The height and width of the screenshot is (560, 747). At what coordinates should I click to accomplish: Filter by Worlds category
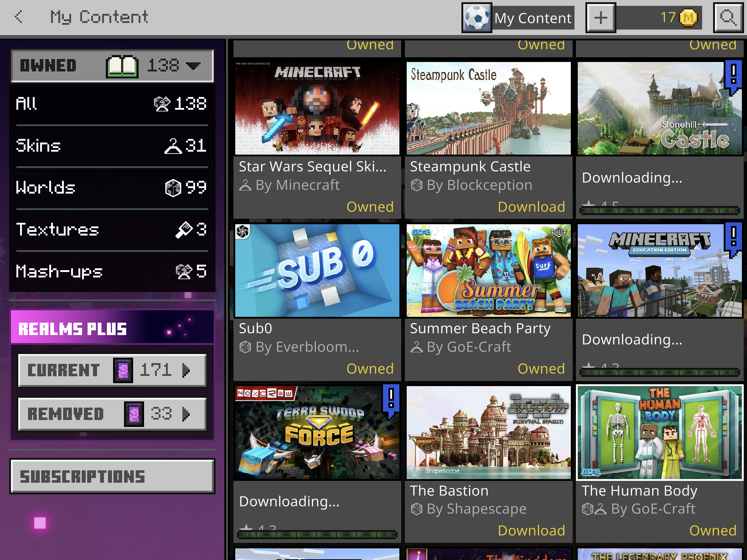coord(112,188)
